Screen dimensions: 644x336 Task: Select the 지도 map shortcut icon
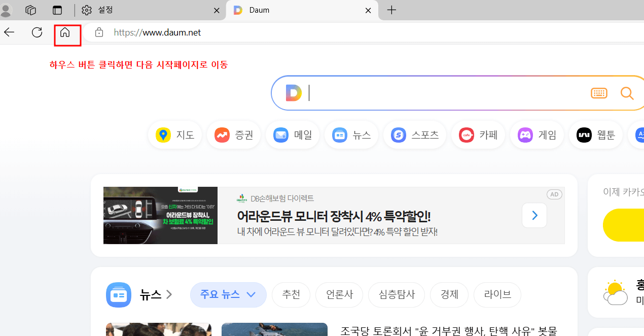click(x=163, y=135)
